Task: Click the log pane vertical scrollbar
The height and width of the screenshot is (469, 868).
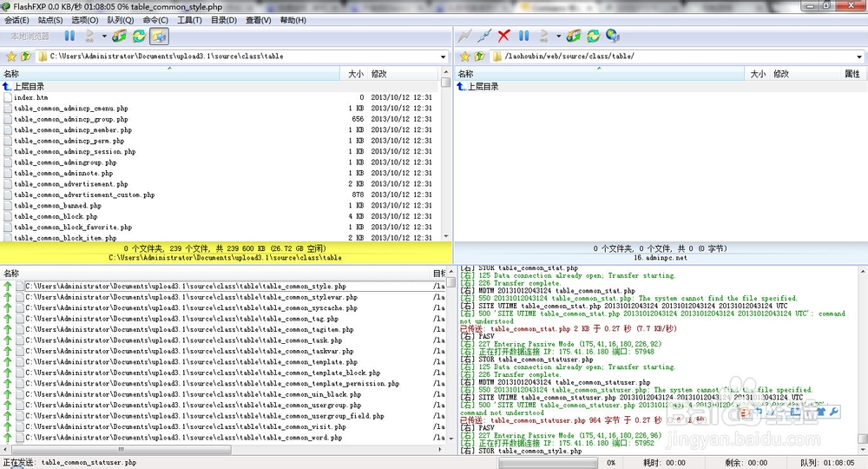Action: tap(863, 360)
